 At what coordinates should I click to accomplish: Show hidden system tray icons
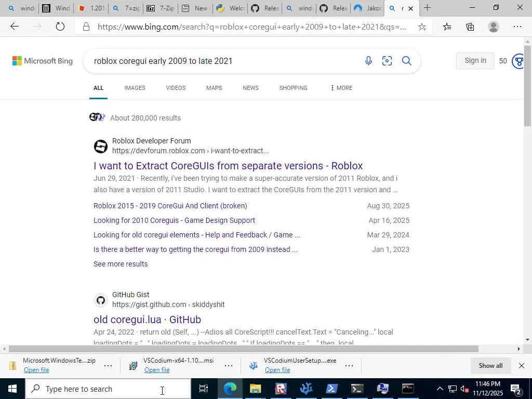[440, 389]
